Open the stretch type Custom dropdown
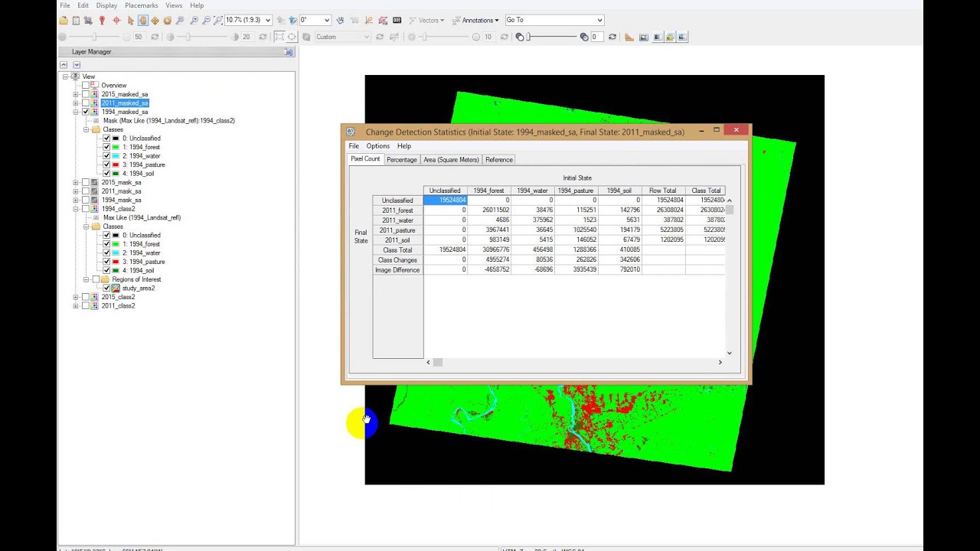The image size is (980, 551). tap(342, 37)
